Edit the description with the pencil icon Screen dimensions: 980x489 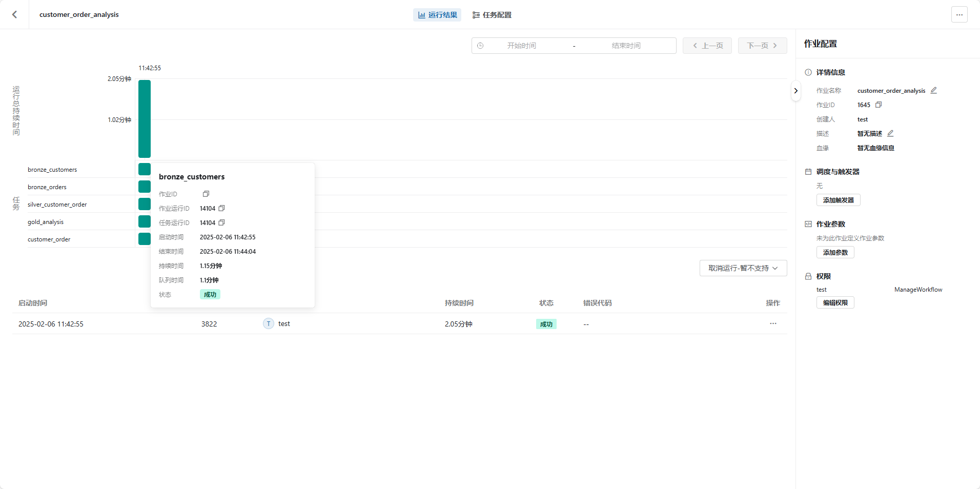[x=890, y=133]
